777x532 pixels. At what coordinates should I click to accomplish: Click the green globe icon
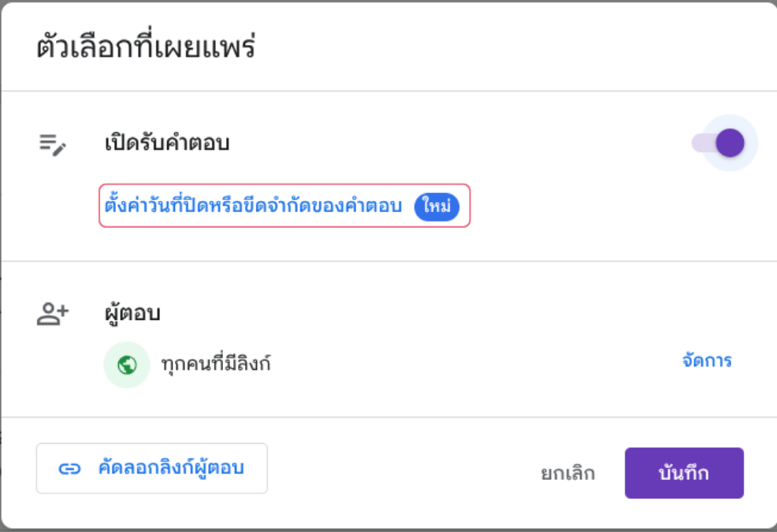[127, 364]
